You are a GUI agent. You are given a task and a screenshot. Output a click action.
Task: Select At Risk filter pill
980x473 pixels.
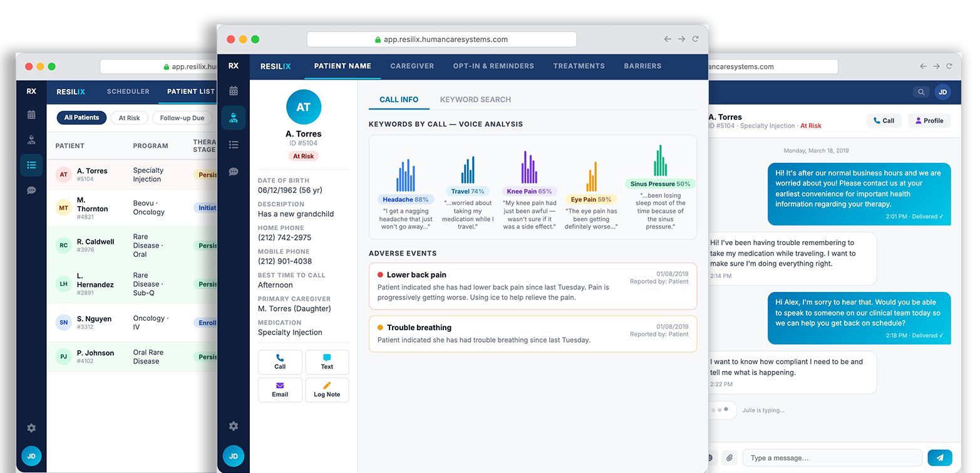point(130,118)
